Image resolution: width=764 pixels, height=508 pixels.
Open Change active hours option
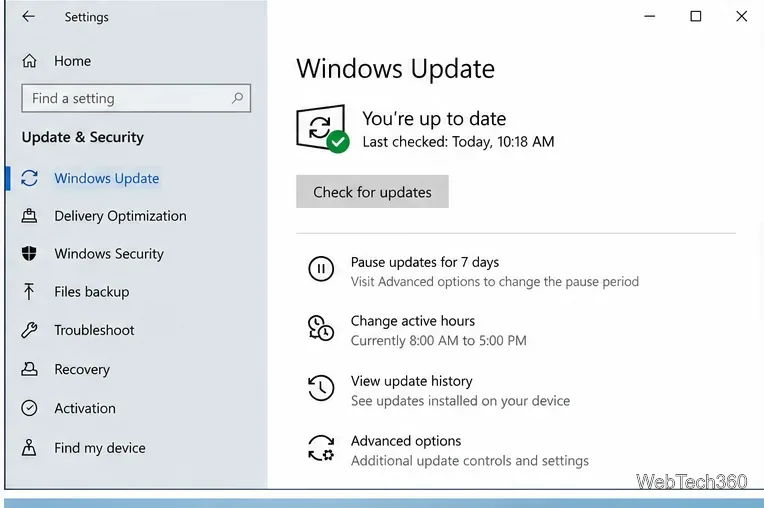tap(413, 320)
